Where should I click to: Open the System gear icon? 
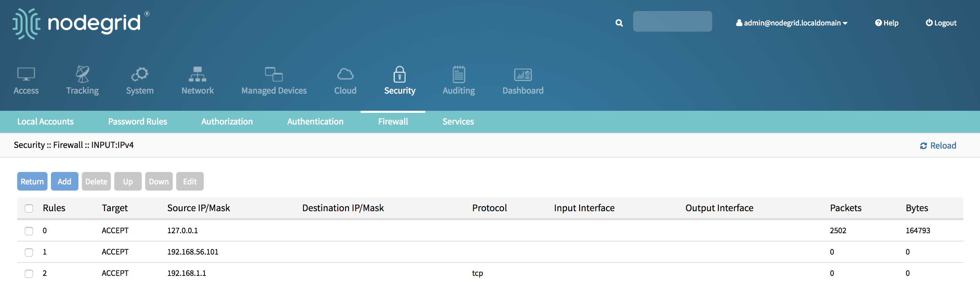click(140, 74)
